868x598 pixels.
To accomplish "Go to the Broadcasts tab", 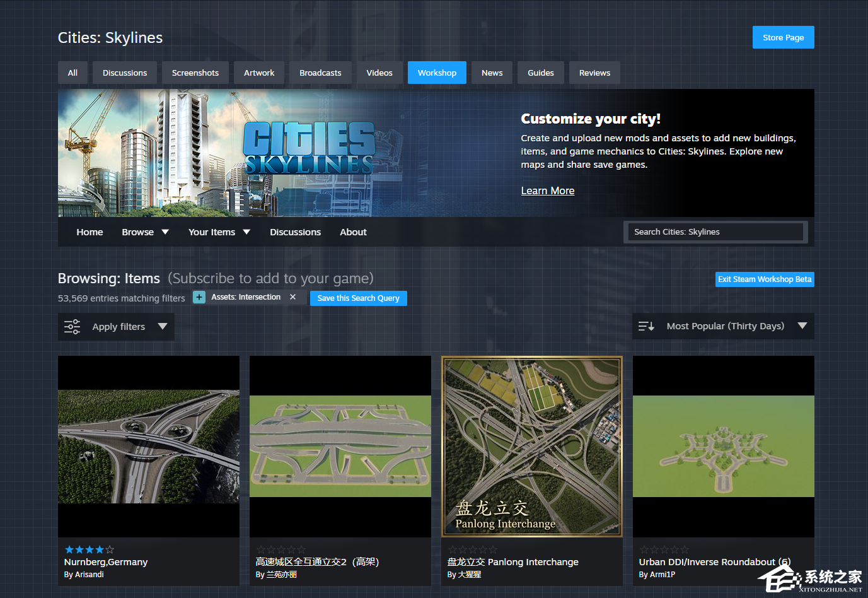I will click(x=320, y=73).
